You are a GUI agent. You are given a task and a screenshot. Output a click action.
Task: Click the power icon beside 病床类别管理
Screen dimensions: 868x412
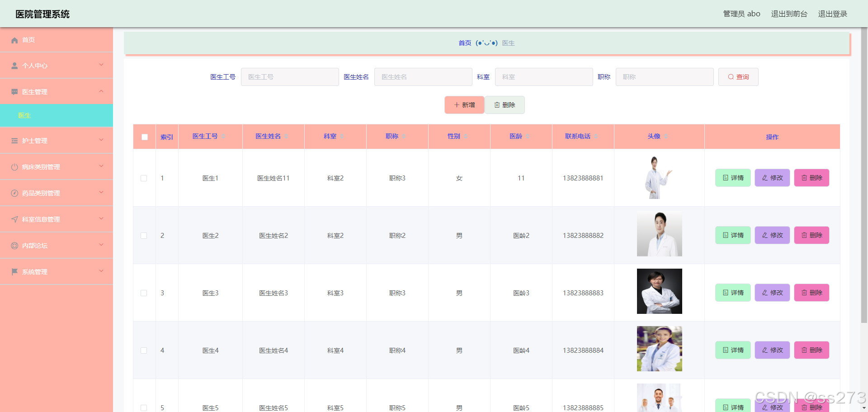point(14,167)
